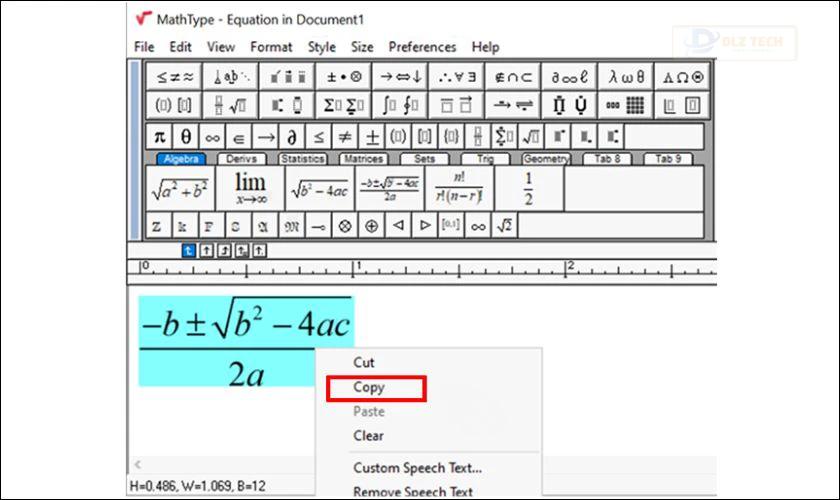Screen dimensions: 840x500
Task: Open the subscript and superscript templates palette
Action: point(287,105)
